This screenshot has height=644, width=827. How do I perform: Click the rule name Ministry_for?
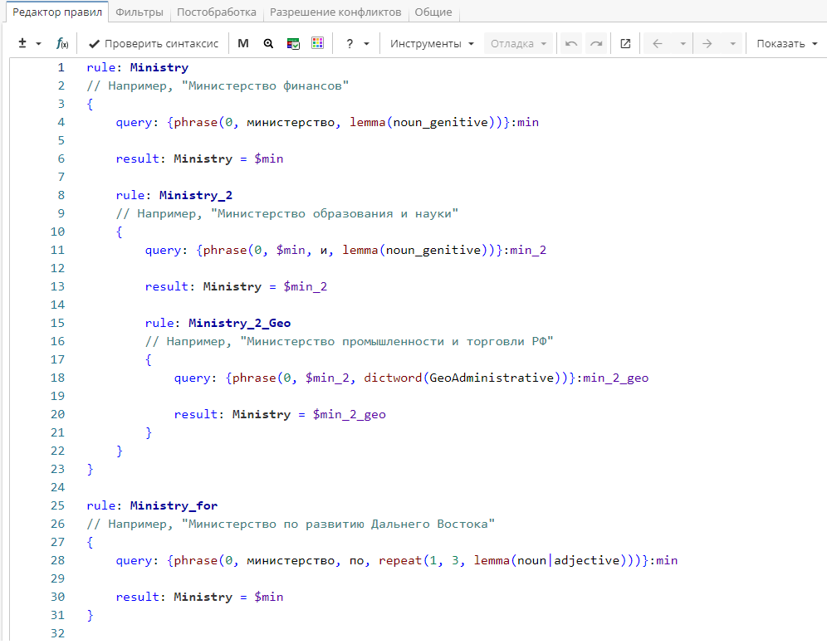174,506
